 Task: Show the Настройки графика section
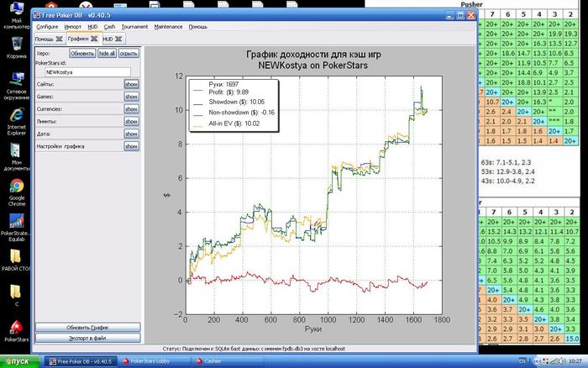131,146
